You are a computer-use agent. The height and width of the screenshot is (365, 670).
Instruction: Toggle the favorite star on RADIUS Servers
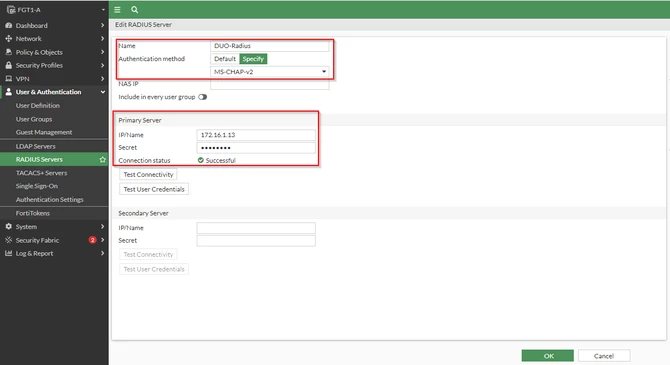pos(103,159)
